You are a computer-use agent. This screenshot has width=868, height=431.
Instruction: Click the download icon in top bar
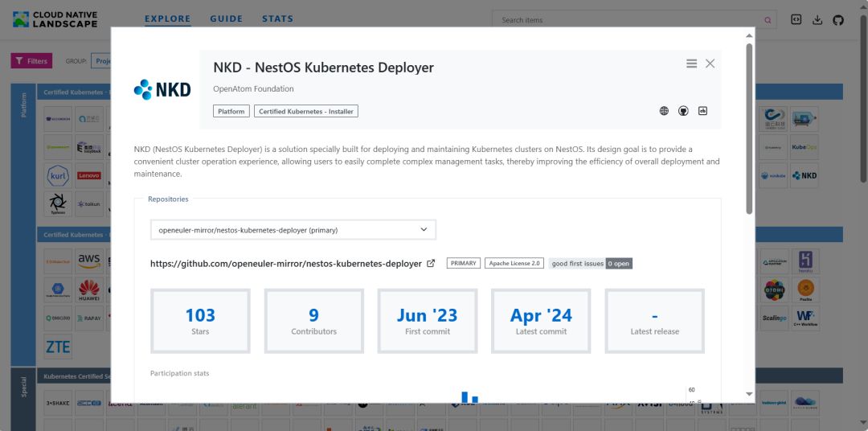pyautogui.click(x=817, y=19)
